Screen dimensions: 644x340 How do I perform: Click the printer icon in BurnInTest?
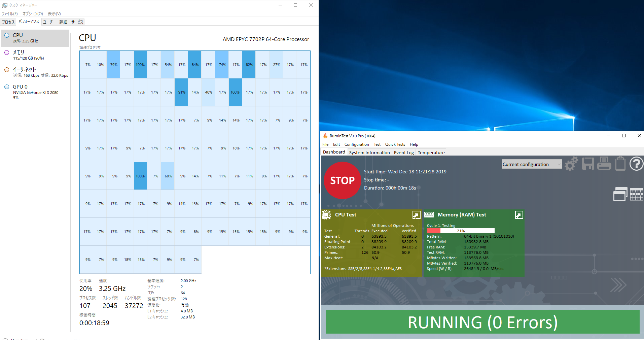pyautogui.click(x=604, y=164)
